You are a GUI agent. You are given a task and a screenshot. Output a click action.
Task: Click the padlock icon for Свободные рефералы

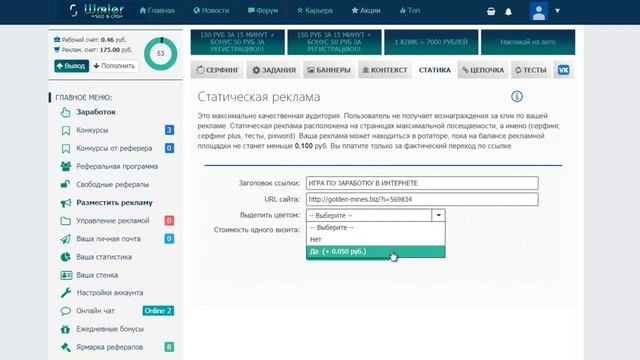click(x=65, y=184)
